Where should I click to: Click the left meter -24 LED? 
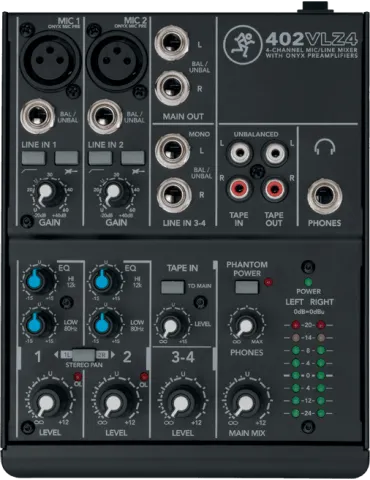click(x=295, y=413)
